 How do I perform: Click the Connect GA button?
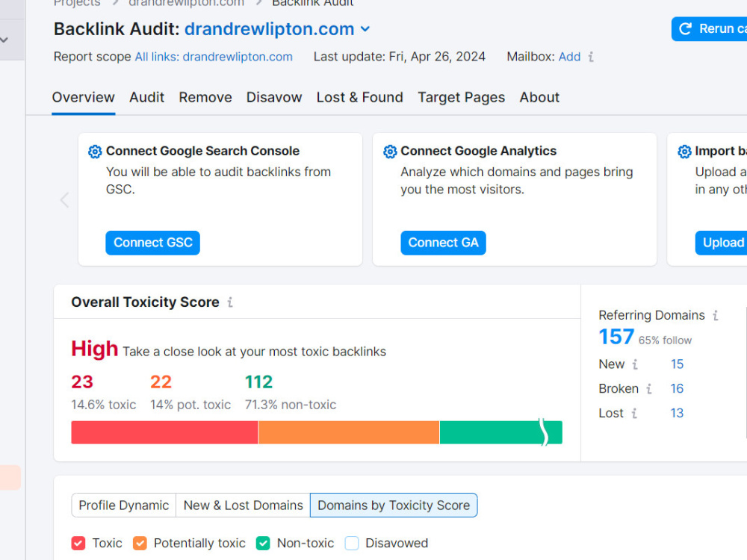pyautogui.click(x=443, y=243)
